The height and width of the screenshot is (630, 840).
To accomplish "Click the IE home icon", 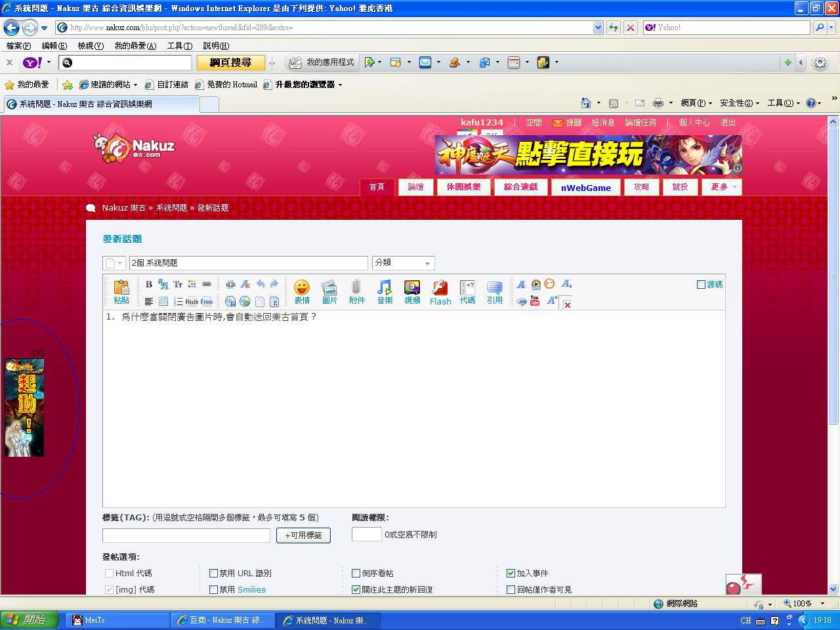I will (586, 103).
